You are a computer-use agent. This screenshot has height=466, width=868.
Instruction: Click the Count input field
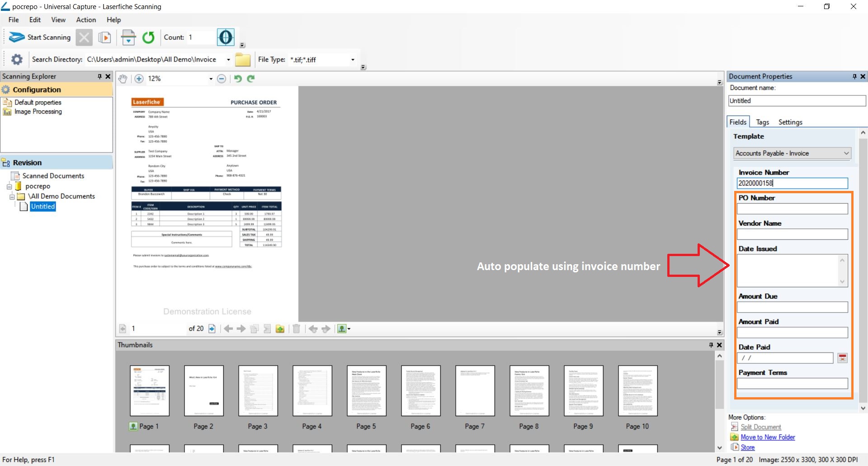200,38
